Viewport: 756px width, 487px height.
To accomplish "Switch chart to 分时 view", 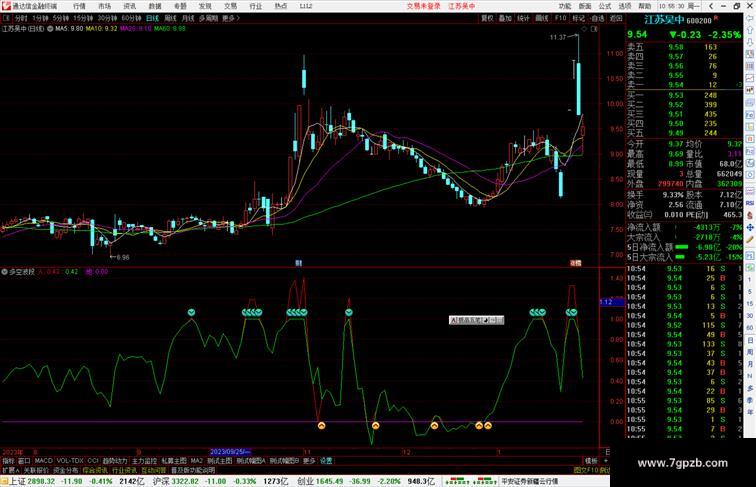I will point(20,18).
